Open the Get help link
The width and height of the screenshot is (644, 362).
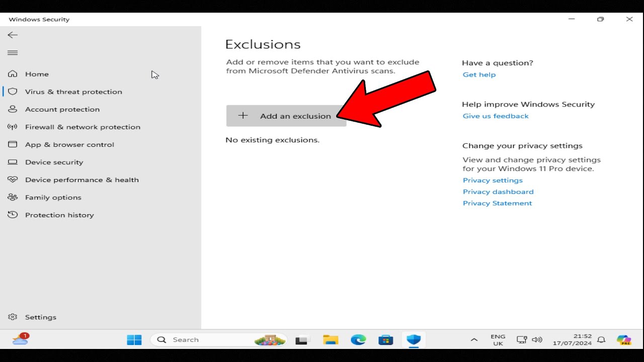pos(479,74)
